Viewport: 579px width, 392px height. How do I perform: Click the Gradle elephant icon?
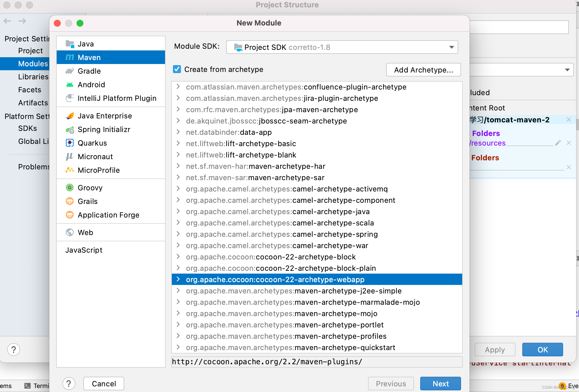coord(70,71)
